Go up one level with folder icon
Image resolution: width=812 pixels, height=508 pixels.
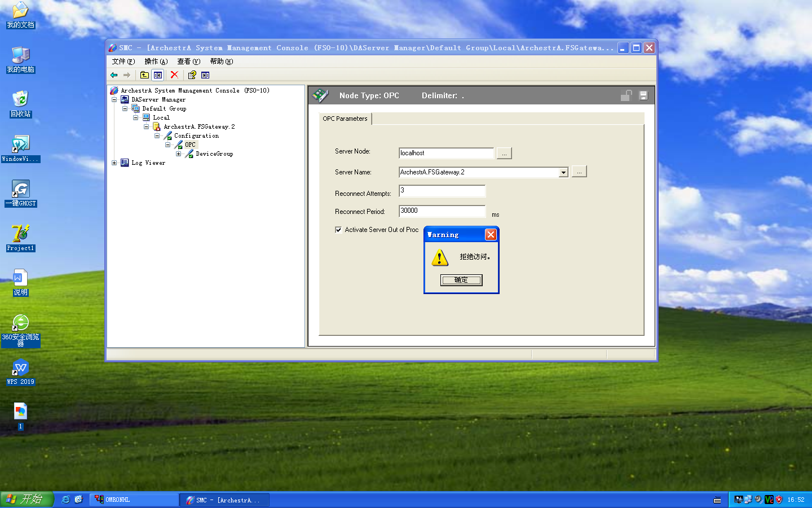click(x=144, y=75)
